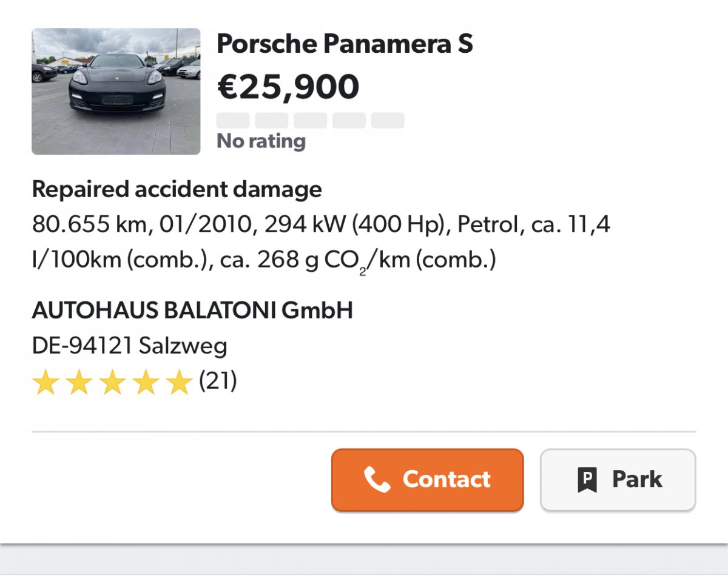
Task: Click the first yellow dealer star
Action: [x=46, y=384]
